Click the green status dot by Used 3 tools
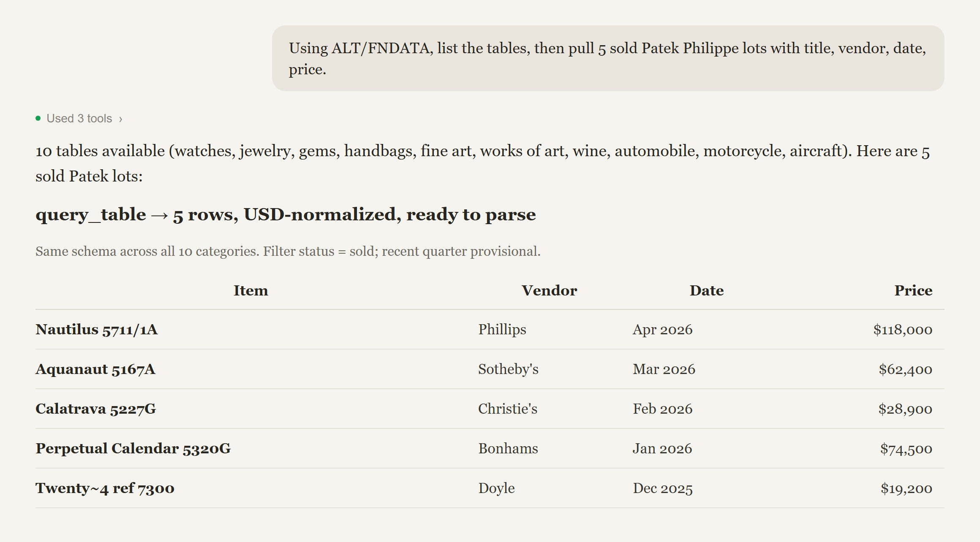The height and width of the screenshot is (542, 980). coord(38,118)
